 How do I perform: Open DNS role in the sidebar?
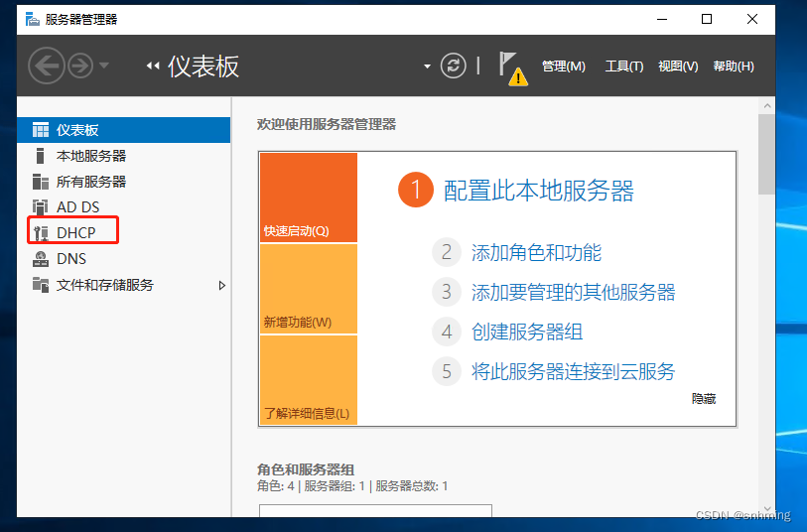71,259
